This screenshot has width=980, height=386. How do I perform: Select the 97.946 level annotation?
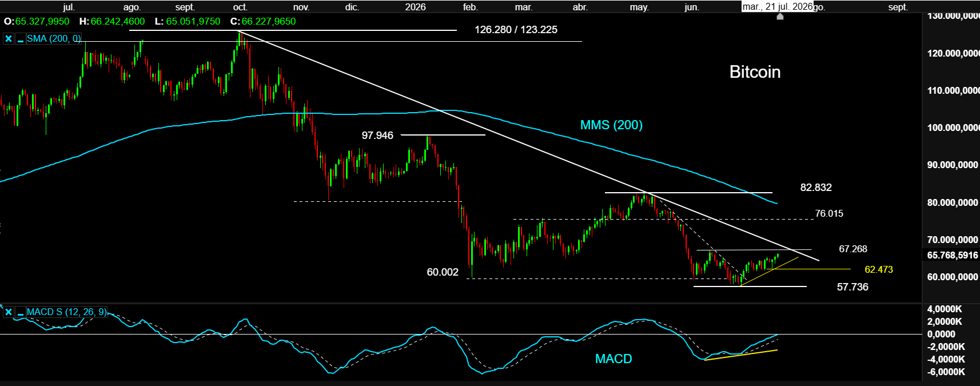(377, 136)
